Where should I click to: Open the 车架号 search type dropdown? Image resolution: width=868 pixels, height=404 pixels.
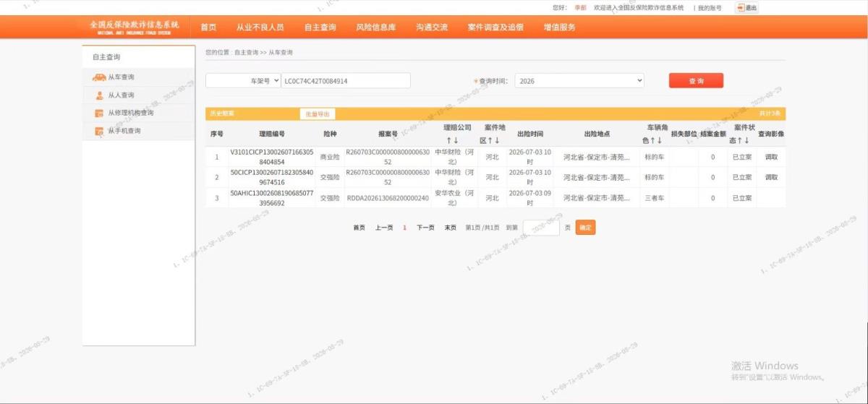(x=243, y=81)
